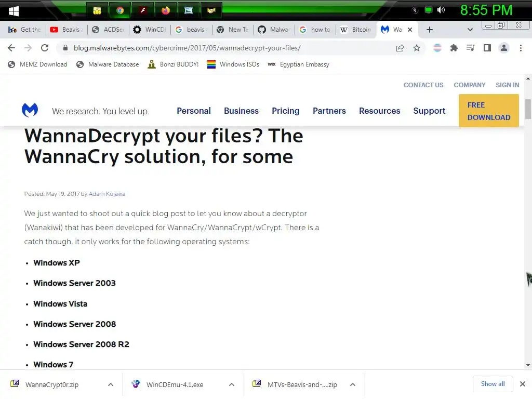The width and height of the screenshot is (532, 399).
Task: Click the green battery tray icon
Action: (x=429, y=10)
